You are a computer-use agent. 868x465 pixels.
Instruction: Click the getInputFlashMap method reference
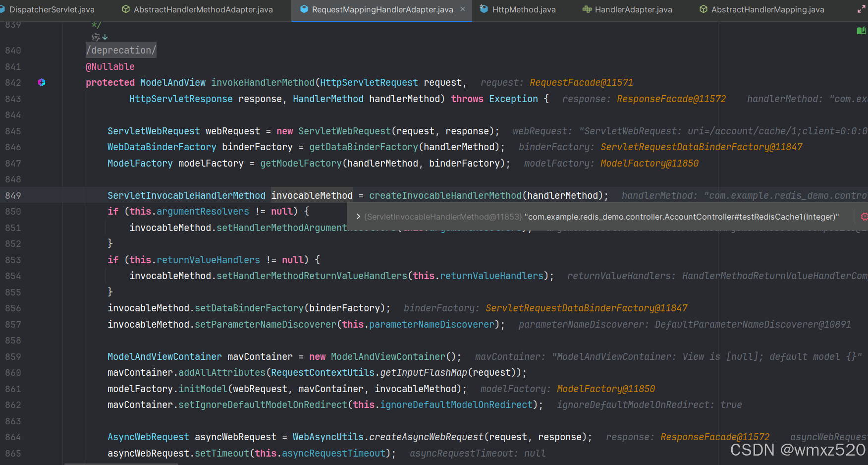pos(424,372)
